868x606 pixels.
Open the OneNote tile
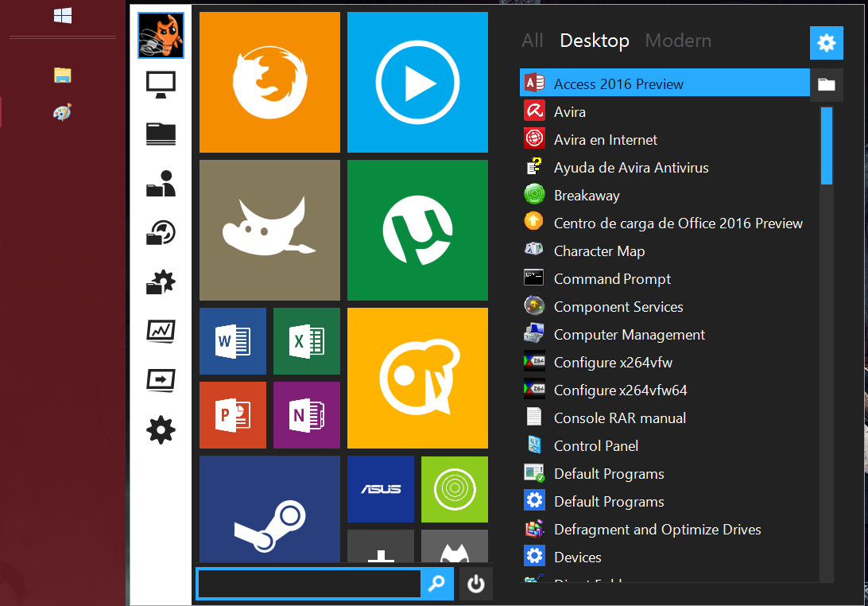click(x=307, y=415)
